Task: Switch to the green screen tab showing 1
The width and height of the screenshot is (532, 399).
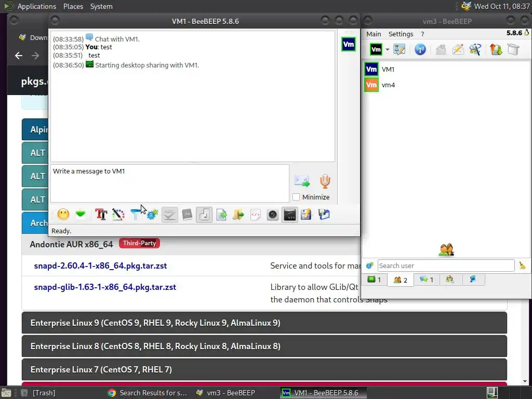Action: [x=374, y=280]
